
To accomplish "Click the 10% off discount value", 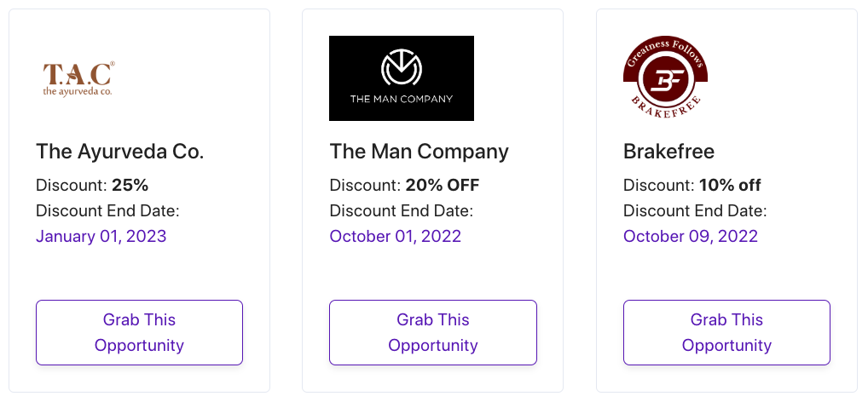I will pyautogui.click(x=730, y=185).
